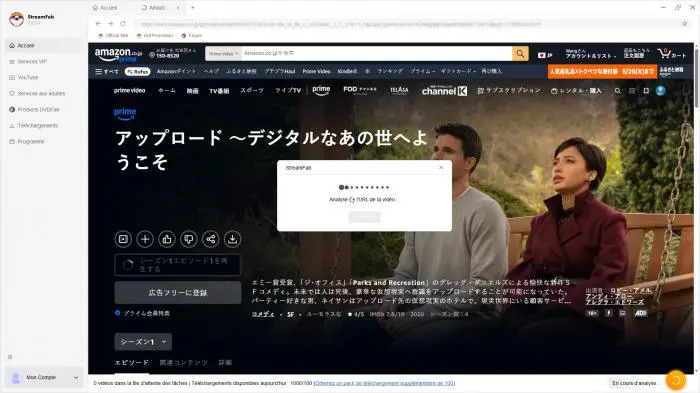The height and width of the screenshot is (393, 700).
Task: Open Official Site bookmark
Action: tap(113, 35)
